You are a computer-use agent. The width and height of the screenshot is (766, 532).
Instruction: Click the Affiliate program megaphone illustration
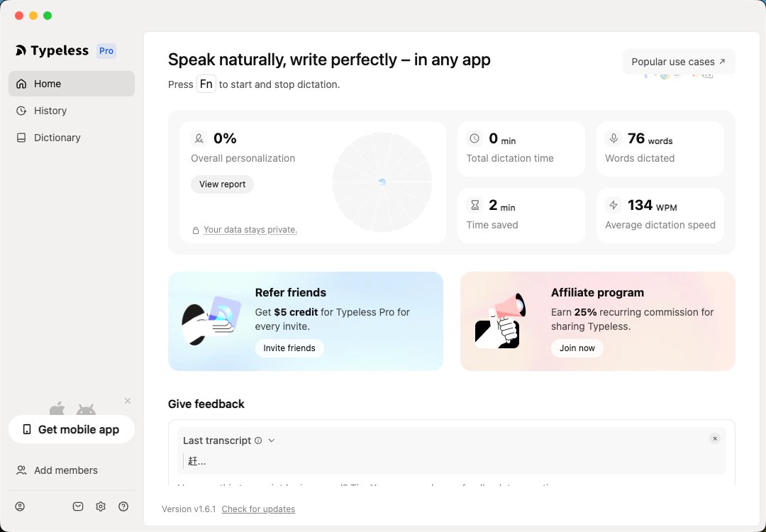point(500,321)
